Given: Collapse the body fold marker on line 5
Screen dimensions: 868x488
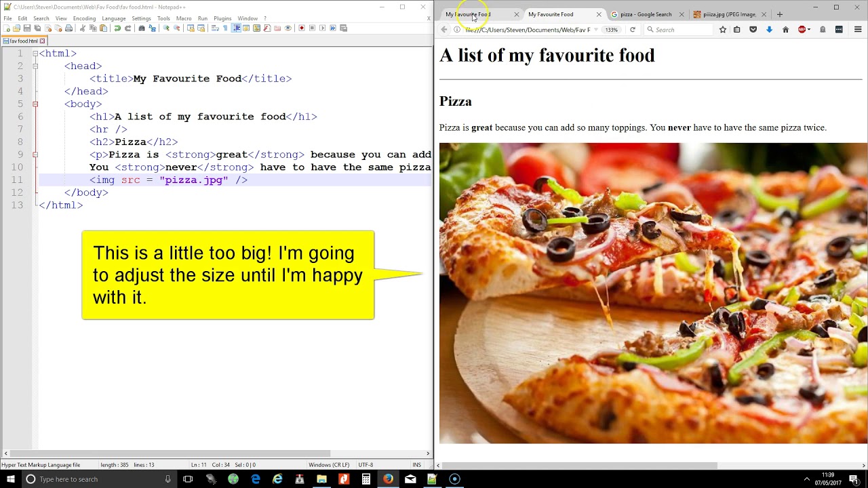Looking at the screenshot, I should tap(35, 104).
